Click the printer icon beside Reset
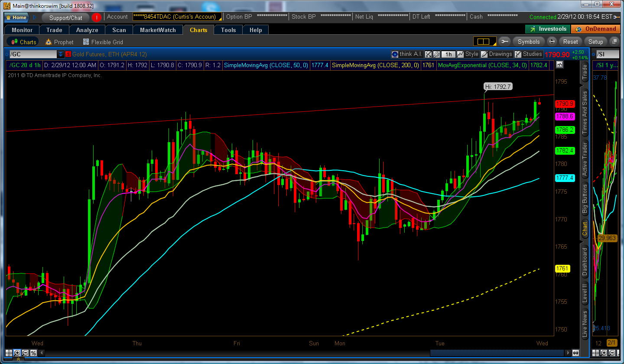The image size is (624, 364). click(x=552, y=42)
